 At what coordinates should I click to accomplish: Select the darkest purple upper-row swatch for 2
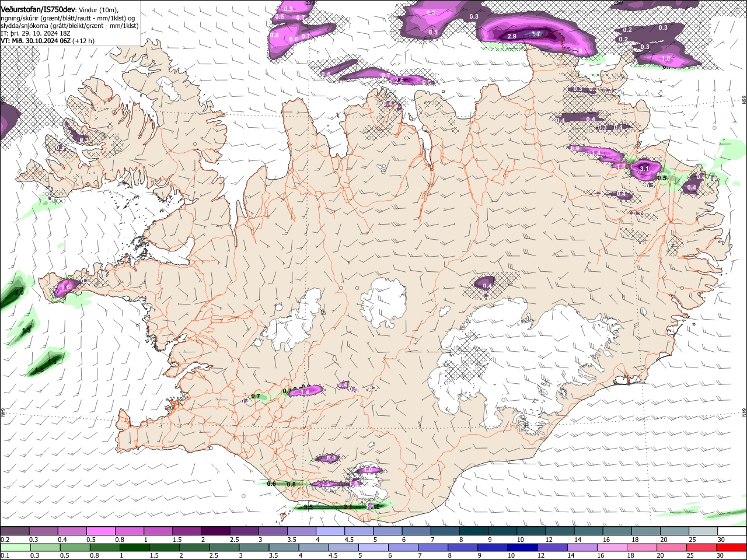[x=215, y=531]
